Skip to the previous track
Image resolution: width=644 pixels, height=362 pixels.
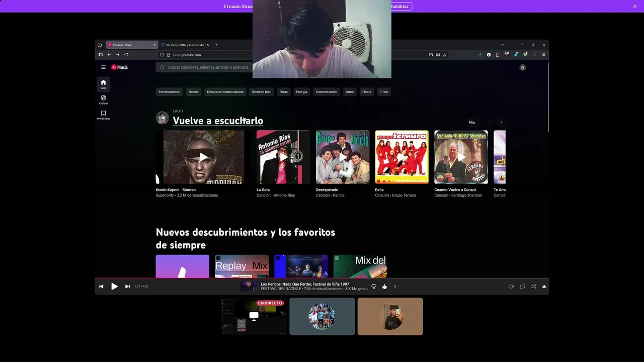[101, 287]
